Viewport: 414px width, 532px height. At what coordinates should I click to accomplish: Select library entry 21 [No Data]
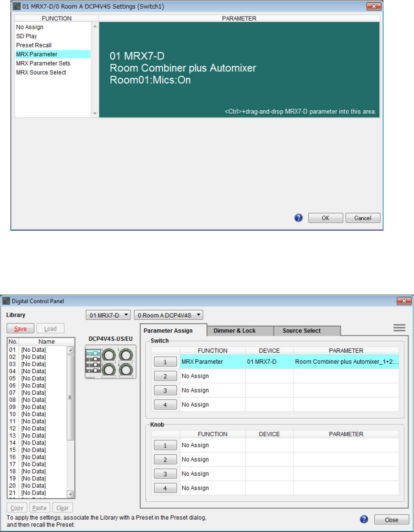coord(38,493)
